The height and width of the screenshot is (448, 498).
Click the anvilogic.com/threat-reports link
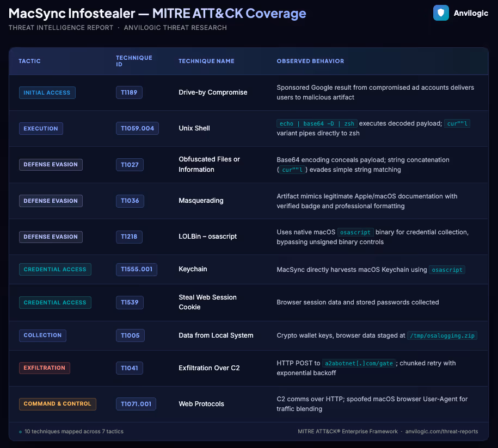coord(441,432)
